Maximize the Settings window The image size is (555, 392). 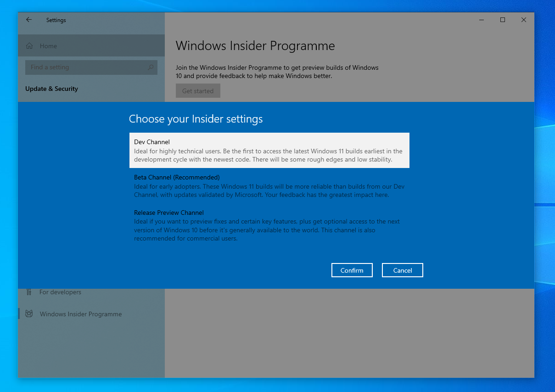coord(503,20)
